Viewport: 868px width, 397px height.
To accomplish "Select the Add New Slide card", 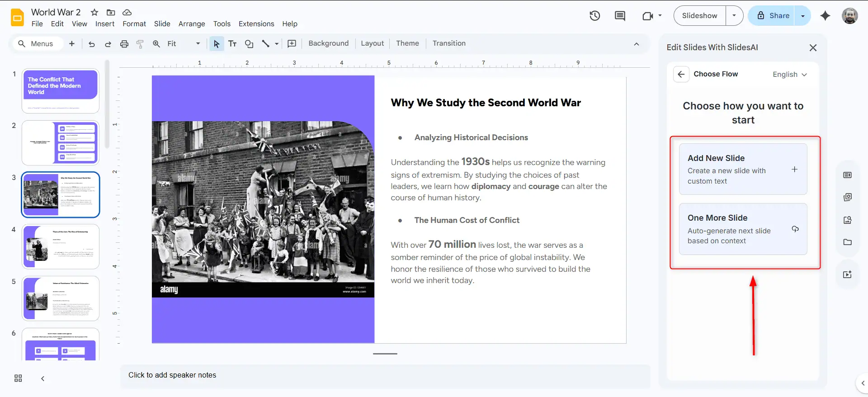I will click(743, 169).
